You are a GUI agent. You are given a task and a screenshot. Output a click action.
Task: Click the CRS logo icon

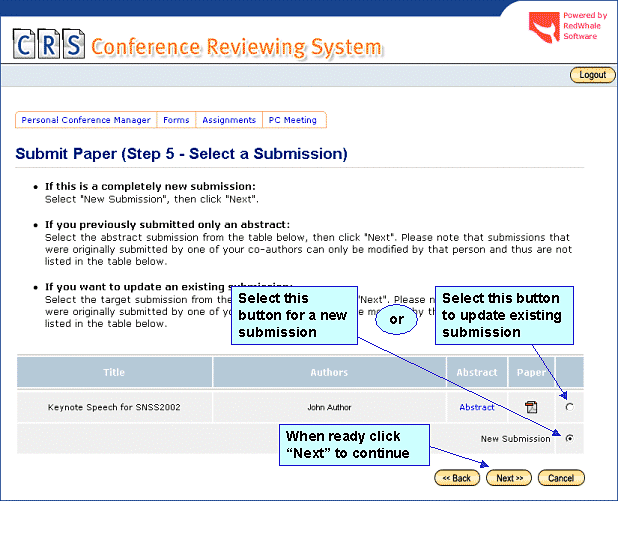[48, 46]
